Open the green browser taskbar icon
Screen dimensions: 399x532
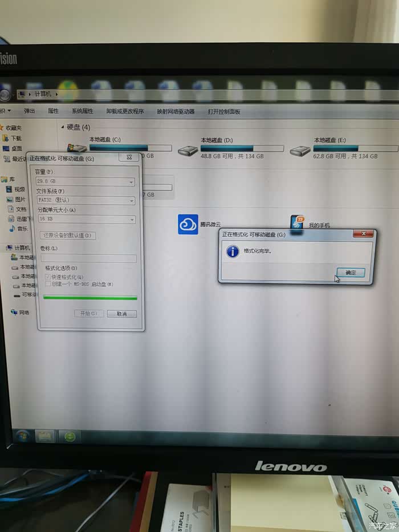click(70, 436)
